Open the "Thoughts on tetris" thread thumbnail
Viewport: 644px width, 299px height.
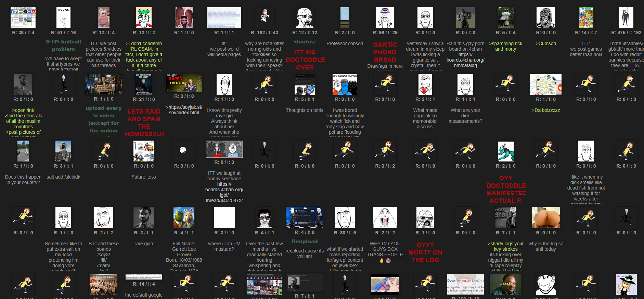click(305, 84)
